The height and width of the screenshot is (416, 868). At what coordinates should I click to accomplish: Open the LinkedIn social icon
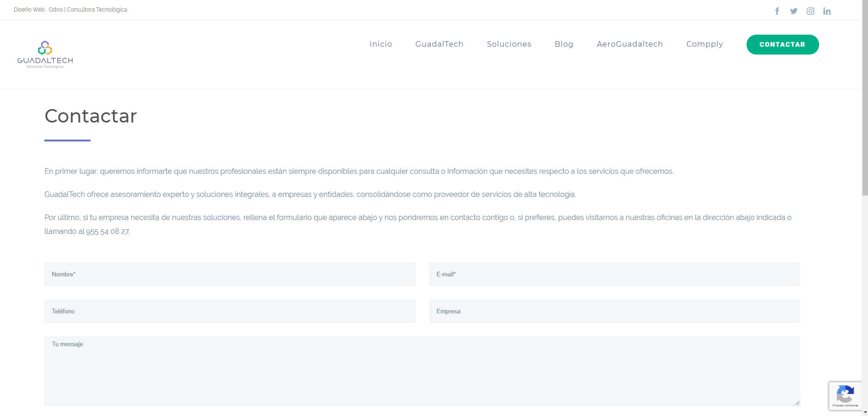(x=827, y=11)
